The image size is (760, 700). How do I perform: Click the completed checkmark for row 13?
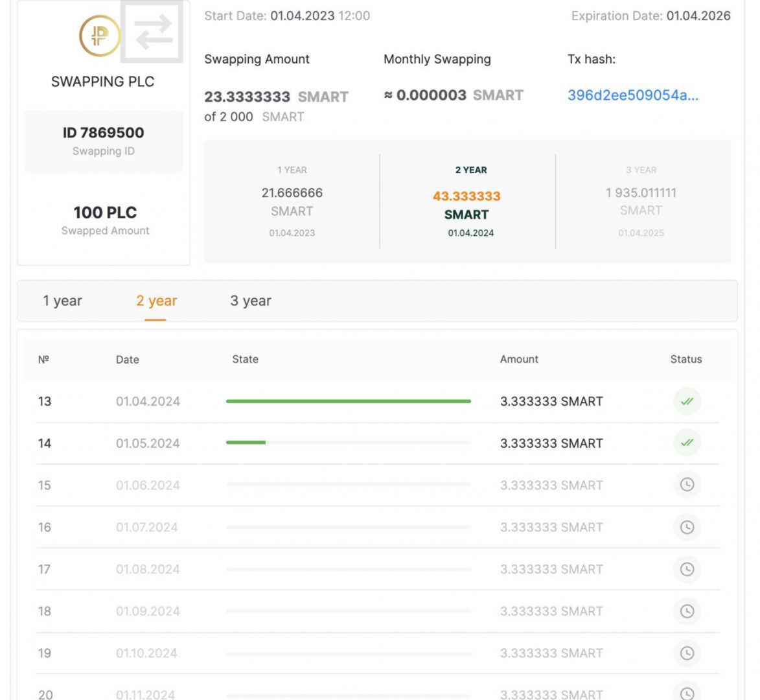687,401
